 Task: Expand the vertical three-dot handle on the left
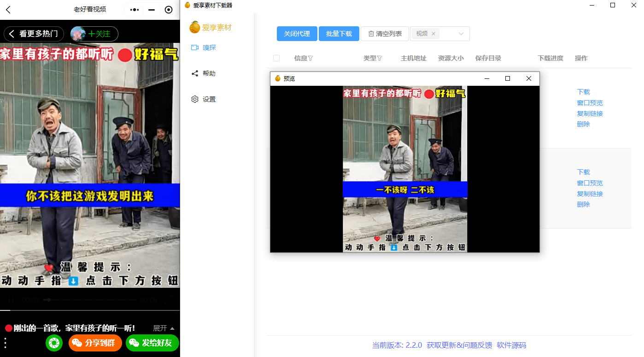6,343
